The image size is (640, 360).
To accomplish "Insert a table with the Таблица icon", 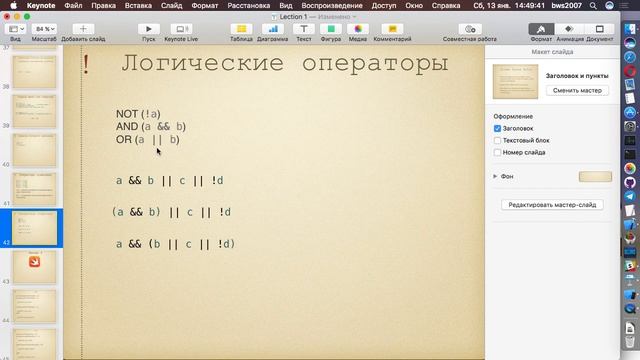I will (241, 29).
